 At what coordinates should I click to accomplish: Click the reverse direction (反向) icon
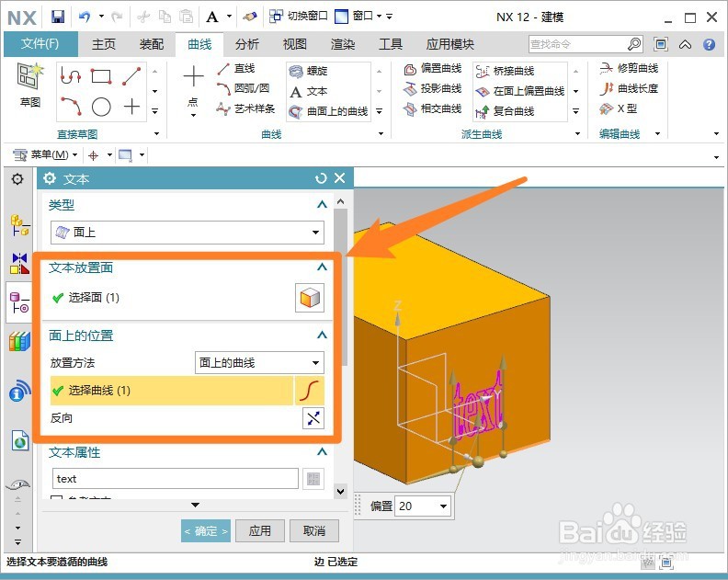313,418
